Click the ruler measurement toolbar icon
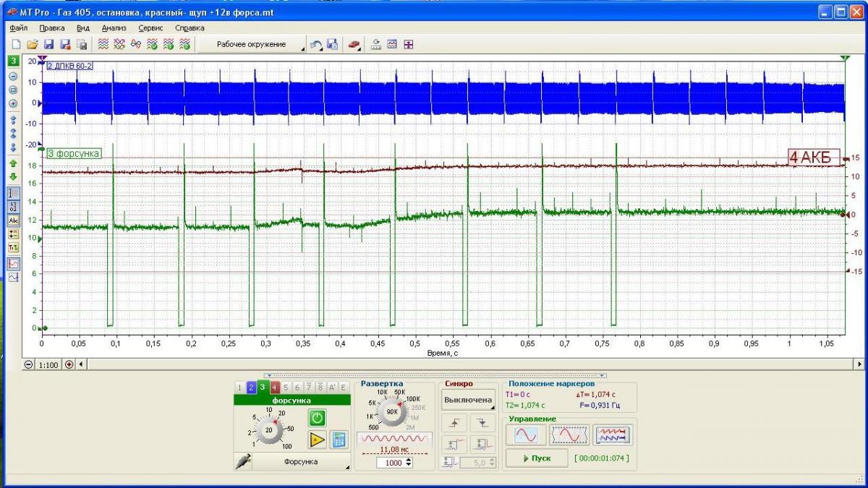The image size is (868, 488). click(376, 45)
